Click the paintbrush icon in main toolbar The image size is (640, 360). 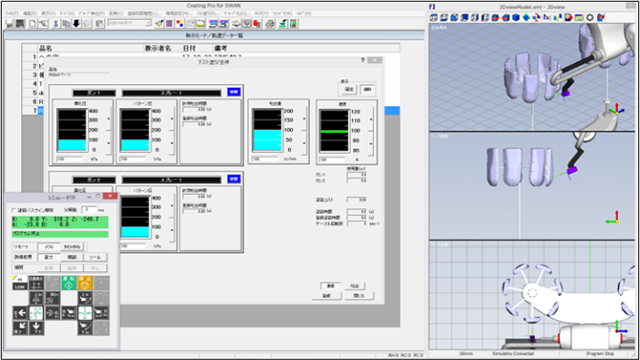[160, 24]
